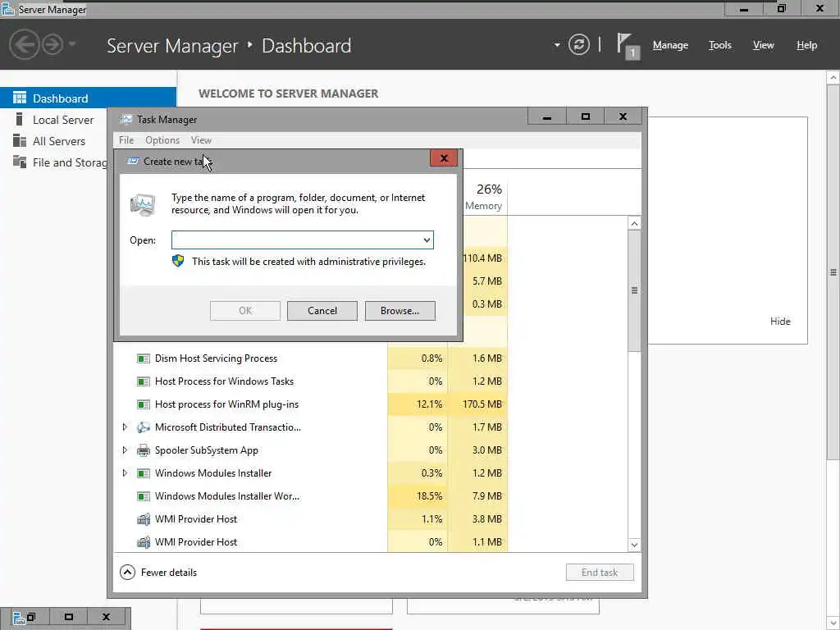Select the Host process for WinRM plug-ins row
This screenshot has height=630, width=840.
click(x=311, y=404)
